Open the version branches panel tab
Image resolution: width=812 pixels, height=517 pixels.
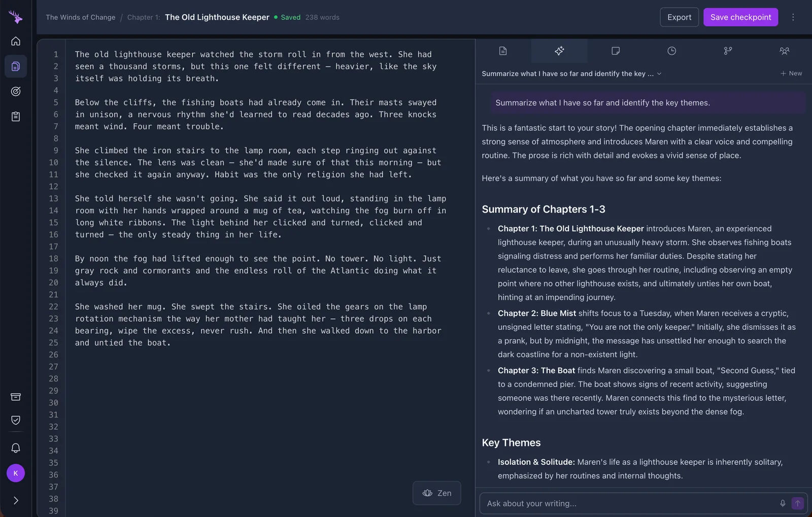tap(728, 51)
